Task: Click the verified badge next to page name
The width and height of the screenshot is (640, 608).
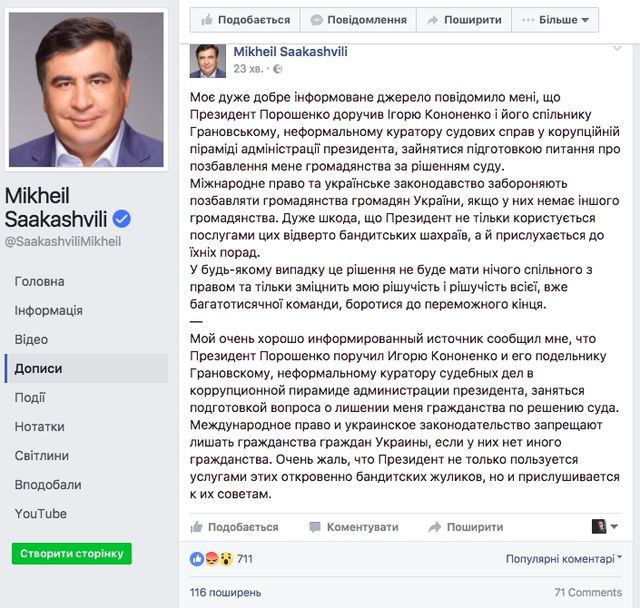Action: 122,218
